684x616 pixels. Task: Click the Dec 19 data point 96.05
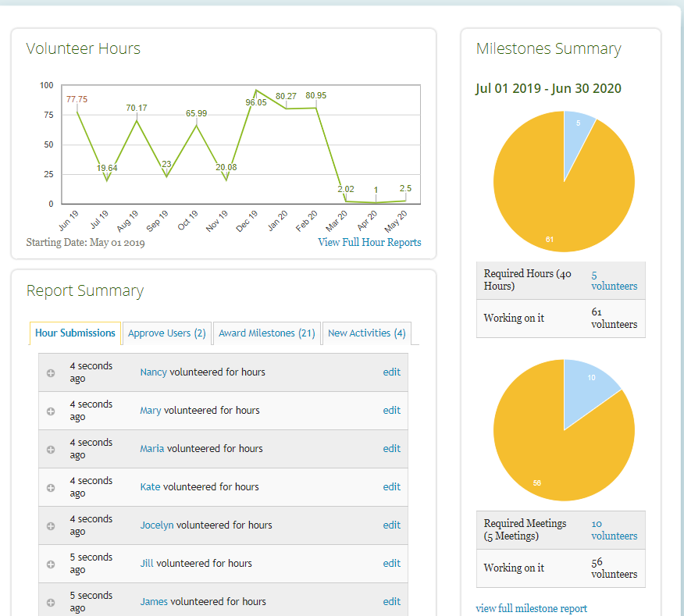click(256, 90)
